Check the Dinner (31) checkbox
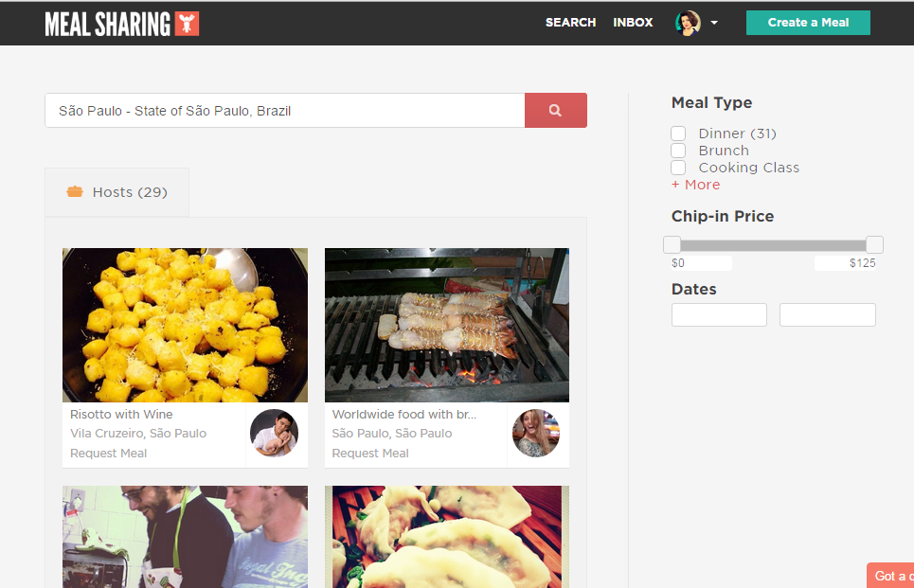 pos(678,134)
